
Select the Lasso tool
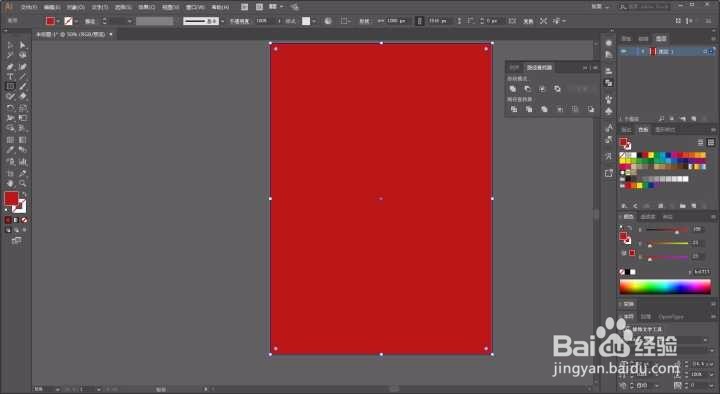click(22, 55)
